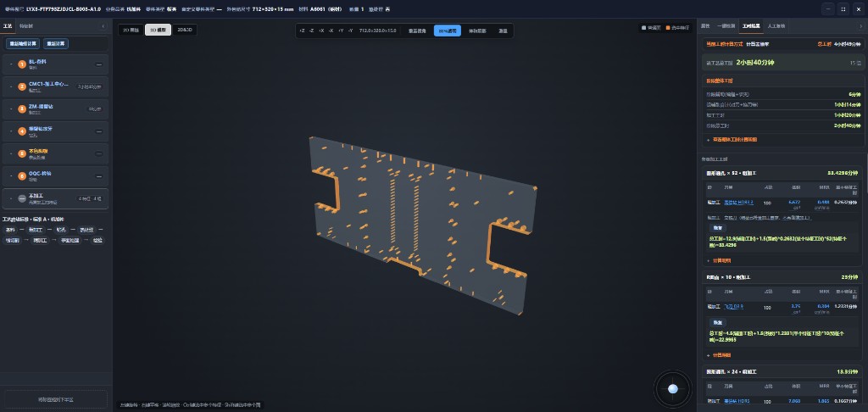868x412 pixels.
Task: Click the orange step 4 number icon
Action: [x=22, y=131]
